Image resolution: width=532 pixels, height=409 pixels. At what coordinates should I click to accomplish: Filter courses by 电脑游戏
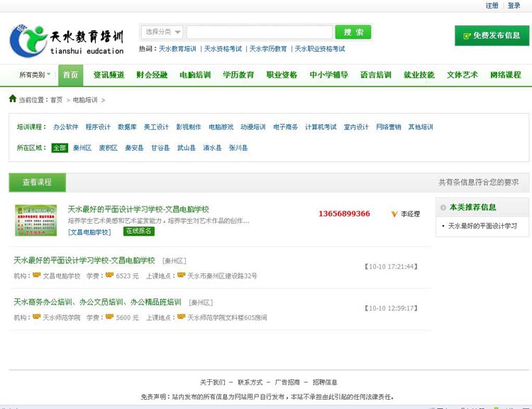[x=221, y=127]
